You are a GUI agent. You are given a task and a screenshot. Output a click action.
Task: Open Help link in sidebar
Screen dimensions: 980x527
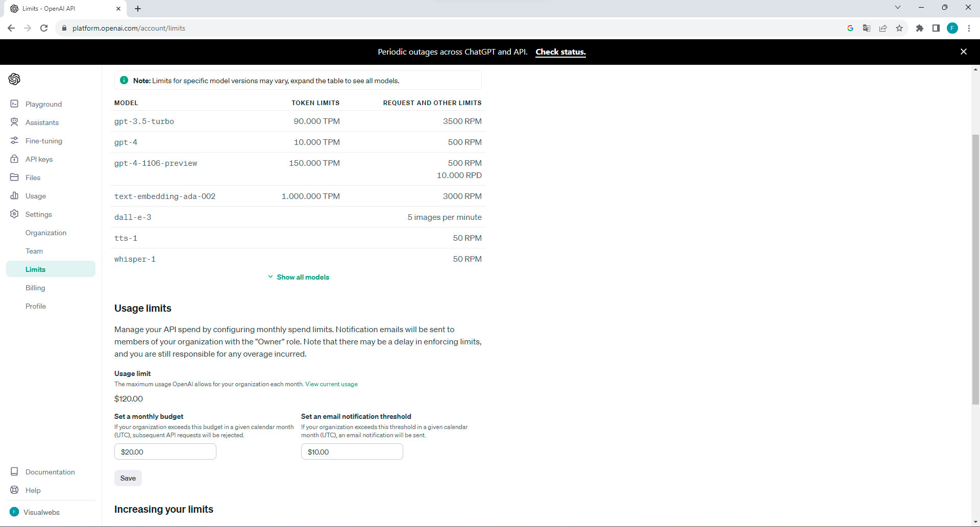point(33,490)
